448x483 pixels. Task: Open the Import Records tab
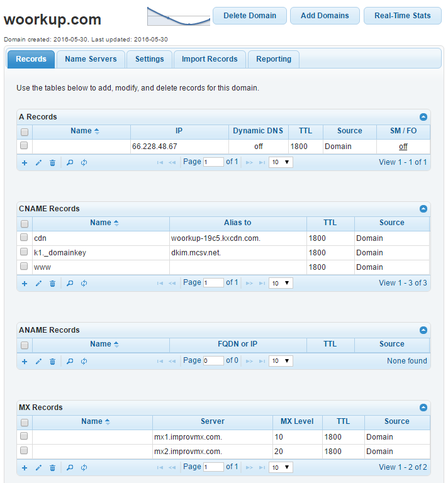tap(210, 59)
